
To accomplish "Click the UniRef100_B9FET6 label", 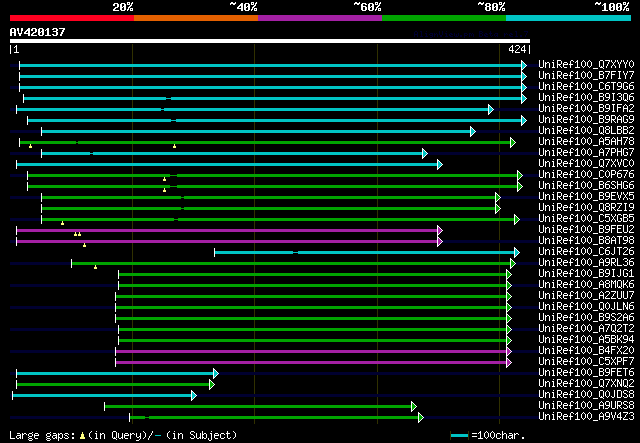I will pyautogui.click(x=586, y=373).
